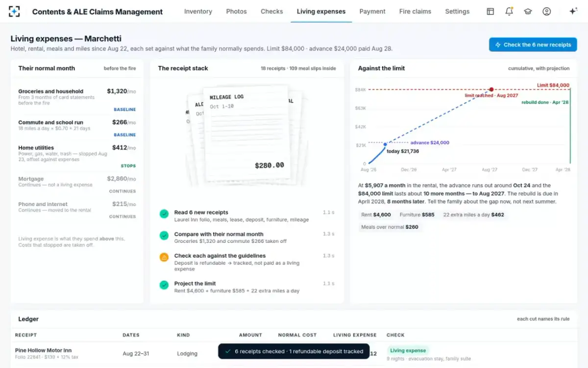Switch to the Payment tab
Image resolution: width=588 pixels, height=368 pixels.
(x=372, y=11)
